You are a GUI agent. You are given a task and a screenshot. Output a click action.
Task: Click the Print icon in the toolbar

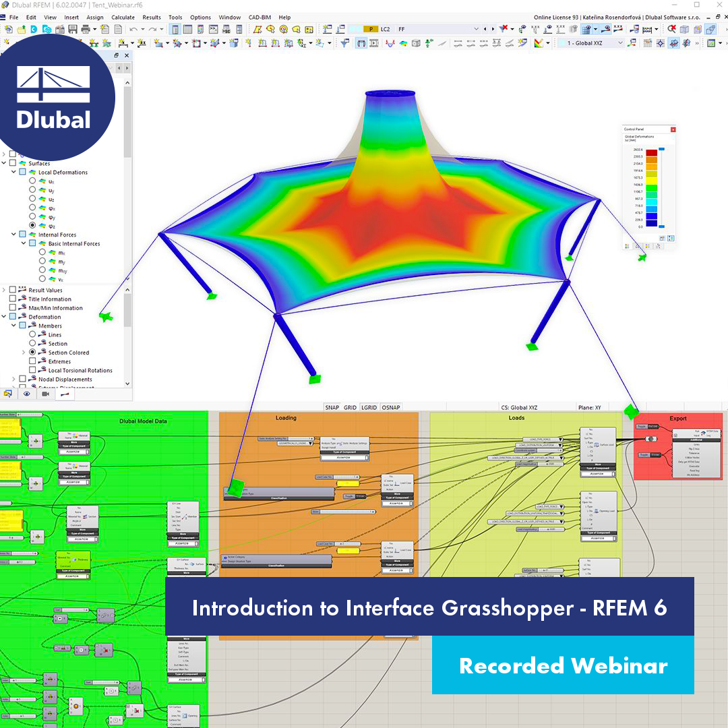coord(84,28)
